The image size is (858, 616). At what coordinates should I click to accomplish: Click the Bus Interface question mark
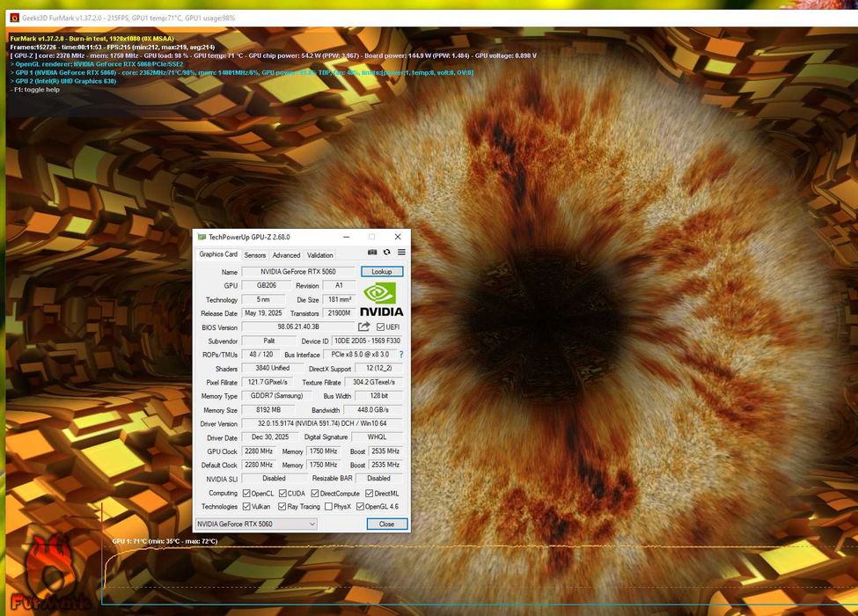point(401,355)
